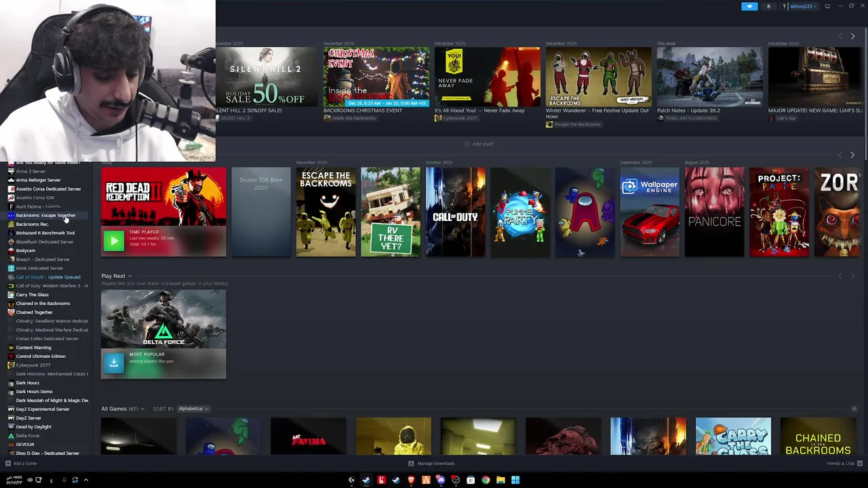
Task: Click the blue announcements megaphone icon
Action: coord(749,6)
